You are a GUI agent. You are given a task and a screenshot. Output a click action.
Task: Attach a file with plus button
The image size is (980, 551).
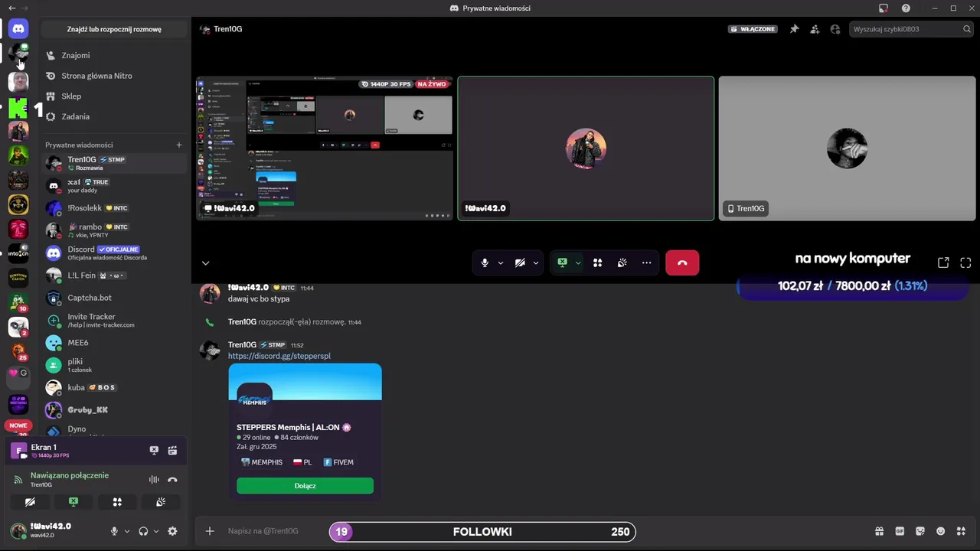210,531
